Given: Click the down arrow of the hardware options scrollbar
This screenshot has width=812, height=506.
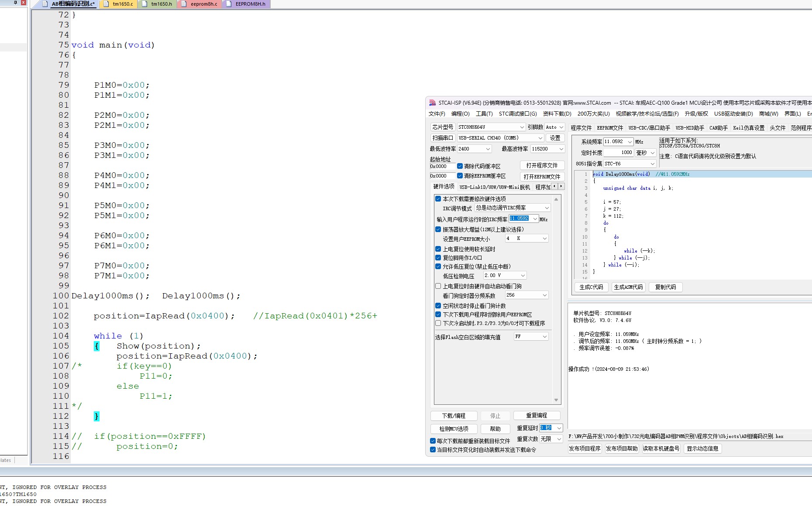Looking at the screenshot, I should [556, 400].
